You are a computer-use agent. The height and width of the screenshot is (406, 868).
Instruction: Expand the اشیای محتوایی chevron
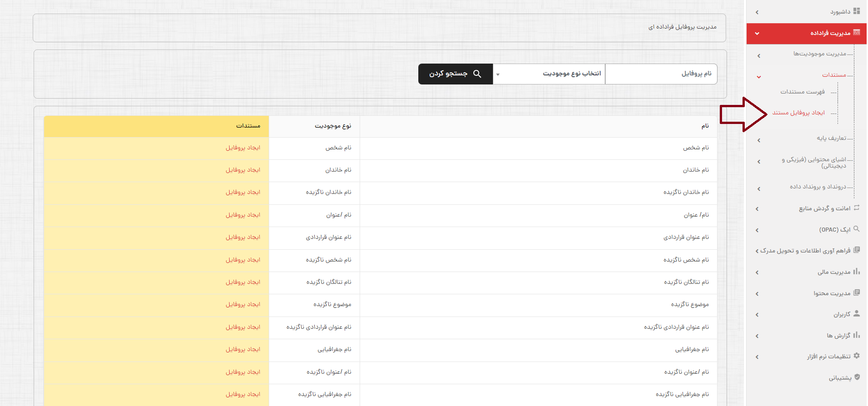coord(759,162)
